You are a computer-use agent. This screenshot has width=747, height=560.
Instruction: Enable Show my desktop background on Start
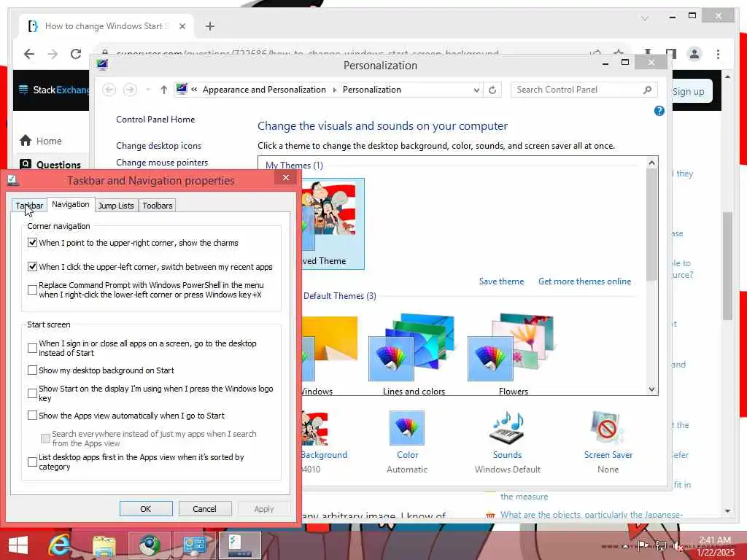pyautogui.click(x=32, y=370)
